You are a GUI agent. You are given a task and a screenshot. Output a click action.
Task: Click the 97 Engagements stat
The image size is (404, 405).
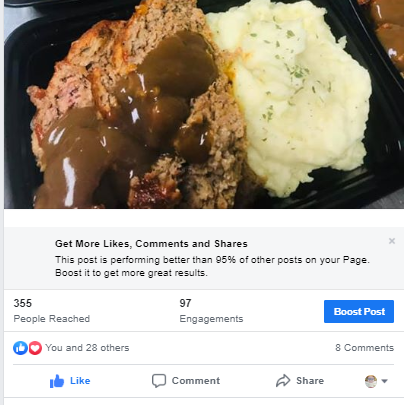tap(211, 310)
